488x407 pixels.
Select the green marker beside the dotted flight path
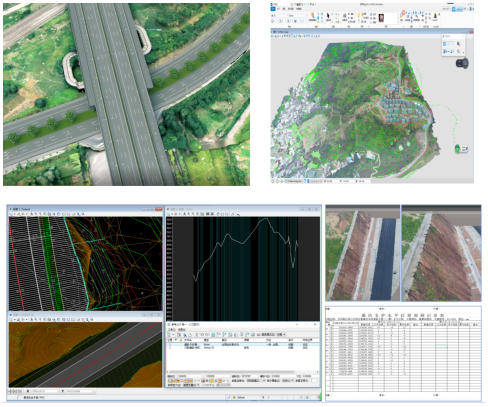(458, 148)
